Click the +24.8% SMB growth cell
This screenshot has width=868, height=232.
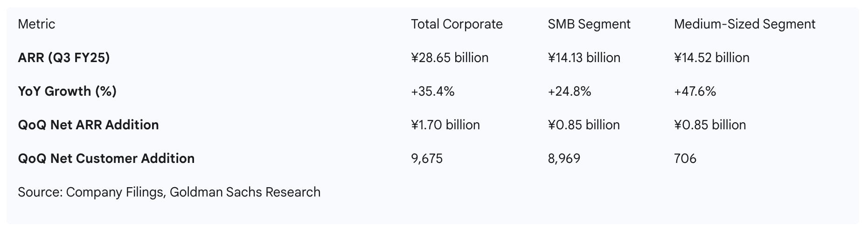[x=569, y=91]
